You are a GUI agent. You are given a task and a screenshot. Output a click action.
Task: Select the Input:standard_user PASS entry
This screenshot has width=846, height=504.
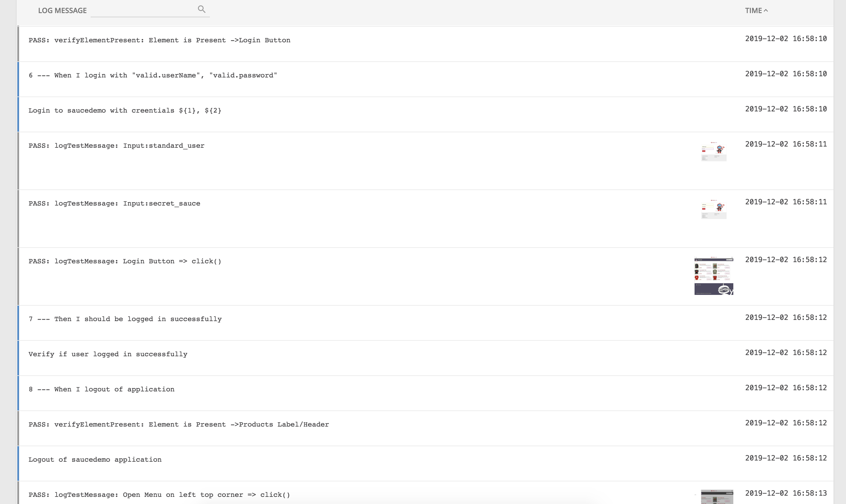[116, 145]
